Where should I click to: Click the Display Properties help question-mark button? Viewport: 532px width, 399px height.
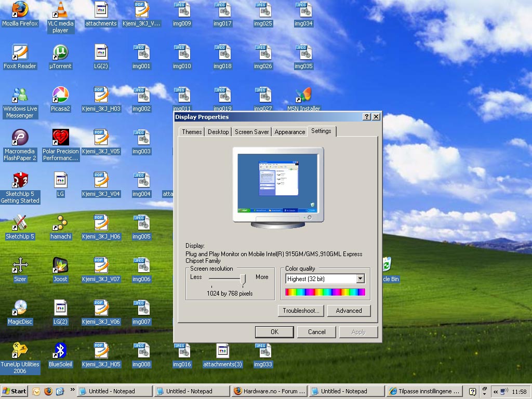point(366,117)
